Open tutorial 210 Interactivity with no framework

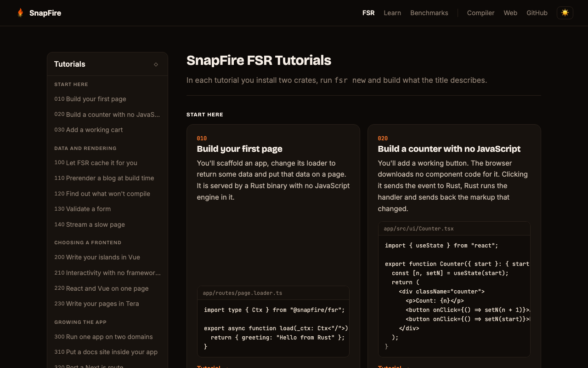107,273
